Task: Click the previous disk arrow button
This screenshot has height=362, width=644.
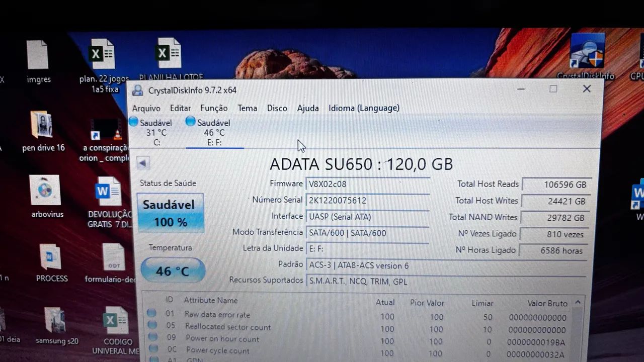Action: point(143,163)
